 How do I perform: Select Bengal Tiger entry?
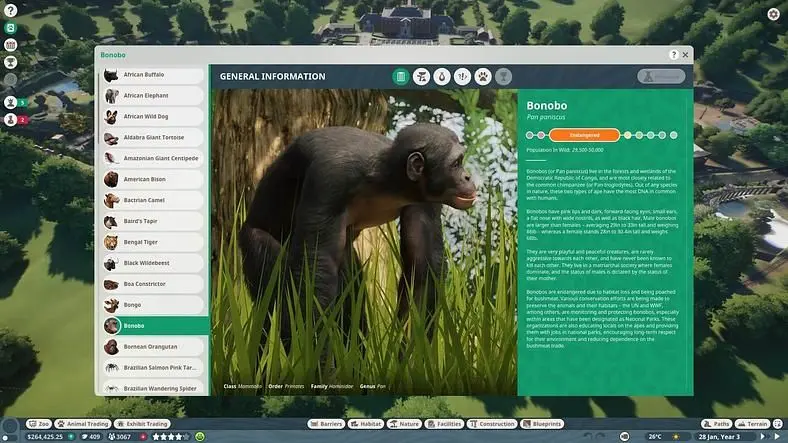(x=153, y=242)
